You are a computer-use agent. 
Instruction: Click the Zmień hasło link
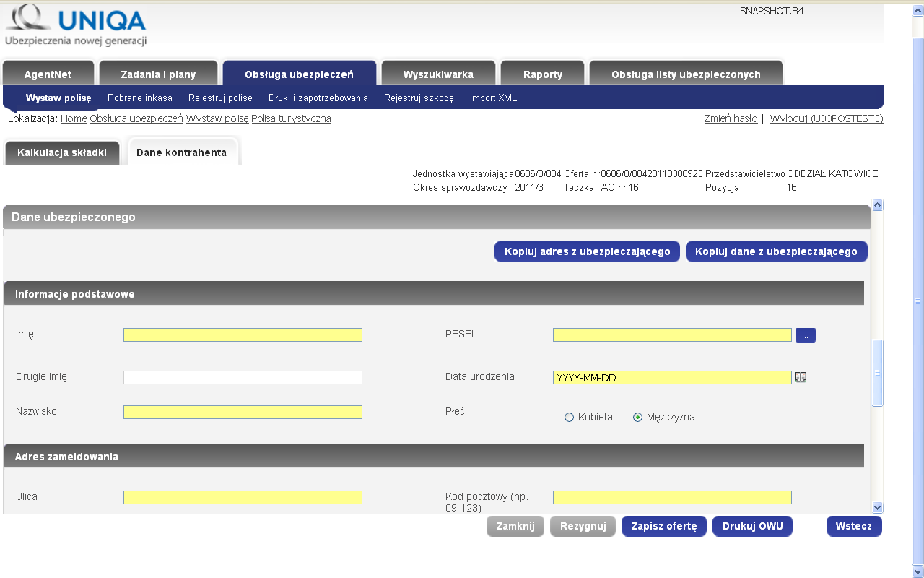pos(731,118)
